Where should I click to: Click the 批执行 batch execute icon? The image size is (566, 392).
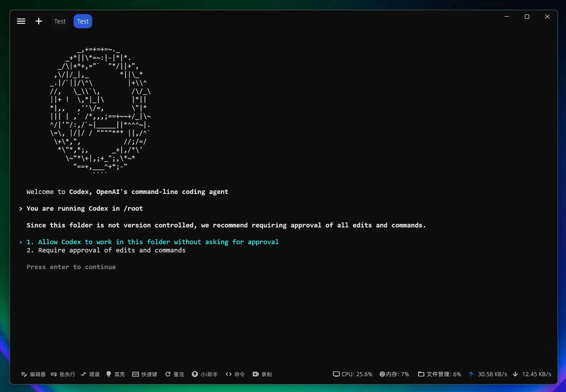coord(54,374)
